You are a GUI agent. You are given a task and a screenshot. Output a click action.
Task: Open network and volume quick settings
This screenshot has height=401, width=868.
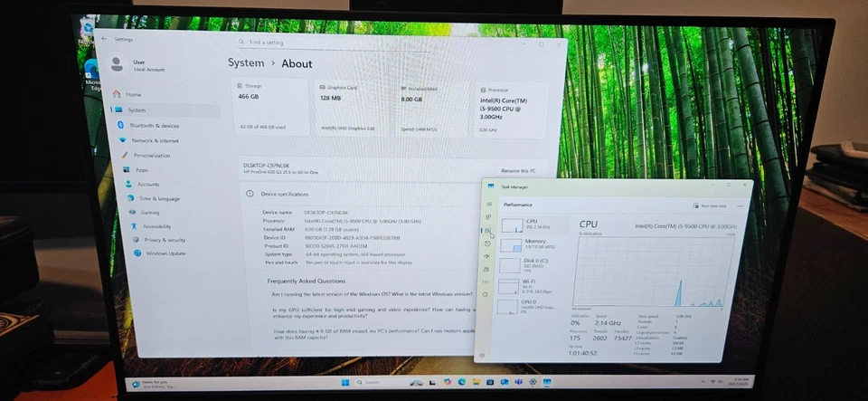pyautogui.click(x=716, y=382)
